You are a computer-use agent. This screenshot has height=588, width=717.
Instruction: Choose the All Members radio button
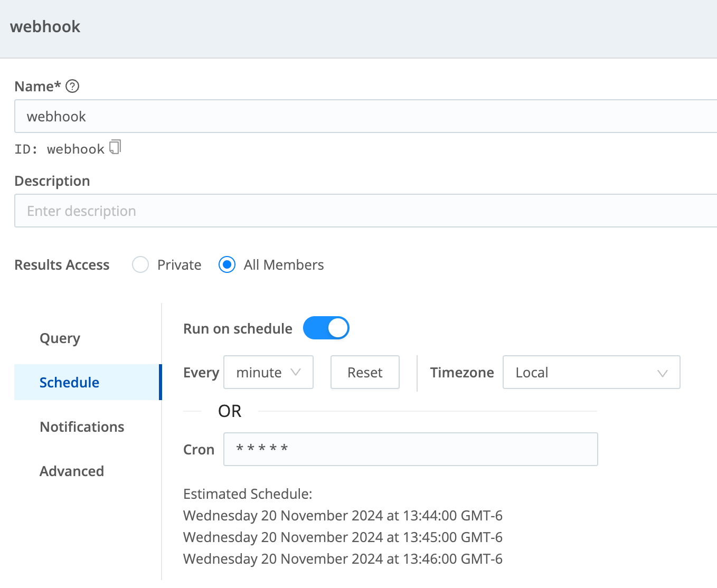(227, 264)
